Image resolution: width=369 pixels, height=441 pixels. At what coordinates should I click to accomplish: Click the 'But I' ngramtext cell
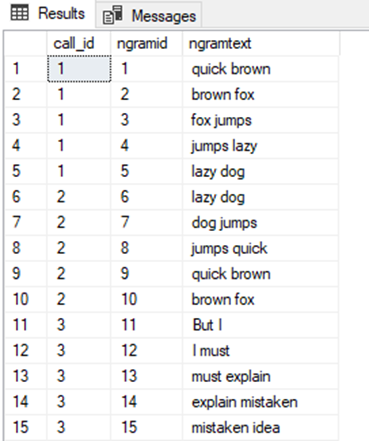click(x=261, y=325)
